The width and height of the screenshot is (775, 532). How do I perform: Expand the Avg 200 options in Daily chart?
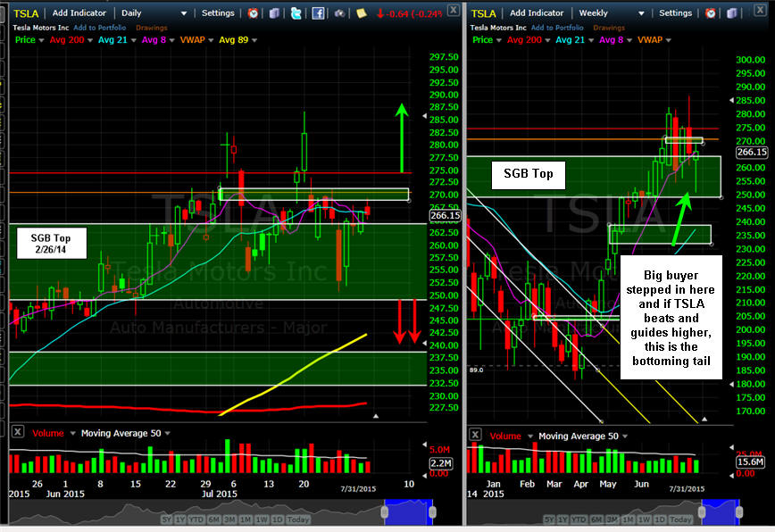point(90,40)
